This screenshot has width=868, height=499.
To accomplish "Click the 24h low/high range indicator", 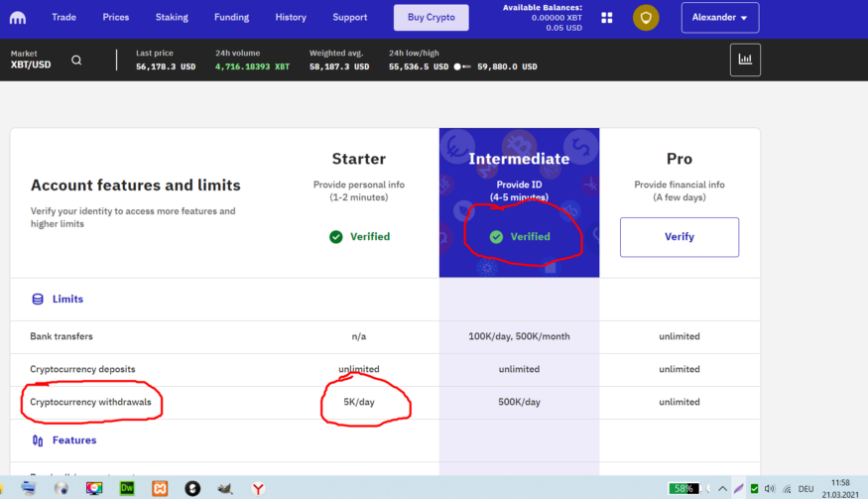I will (x=462, y=66).
